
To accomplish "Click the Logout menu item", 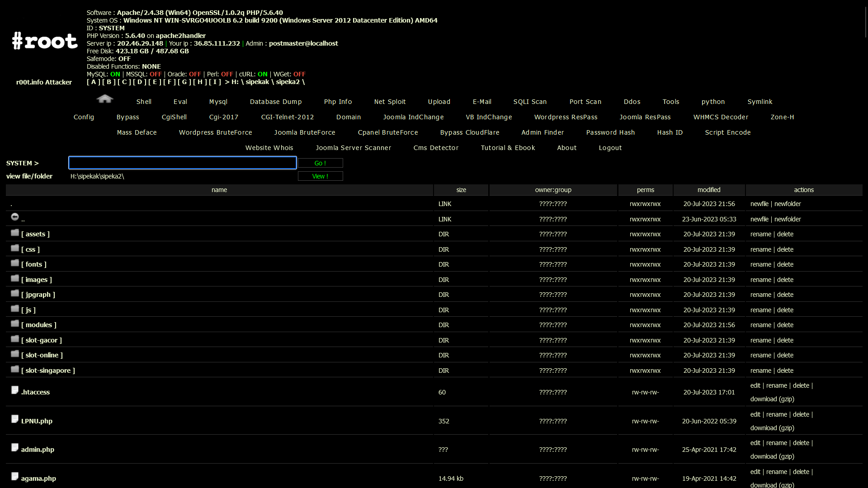I will point(610,148).
